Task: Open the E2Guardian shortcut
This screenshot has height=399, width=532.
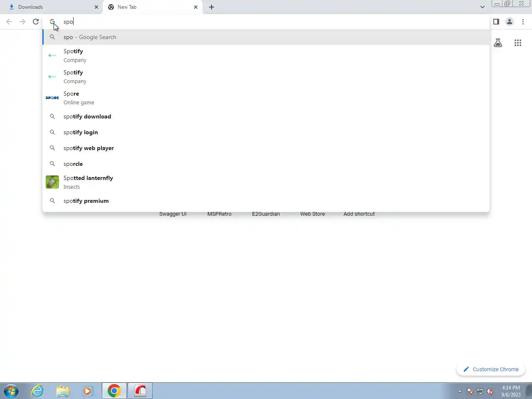Action: 266,214
